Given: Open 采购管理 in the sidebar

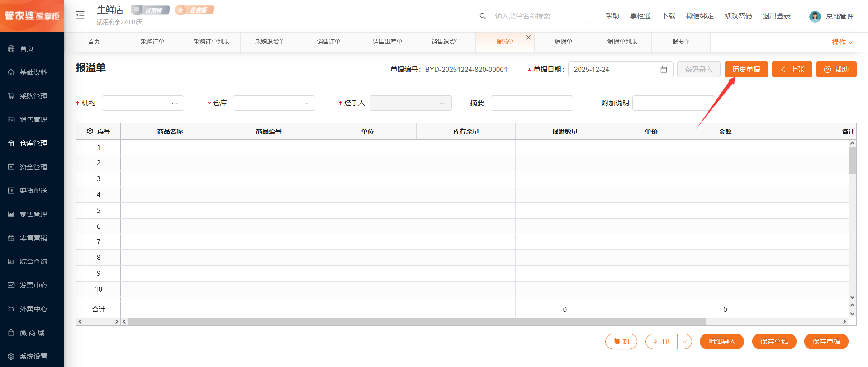Looking at the screenshot, I should click(x=33, y=96).
